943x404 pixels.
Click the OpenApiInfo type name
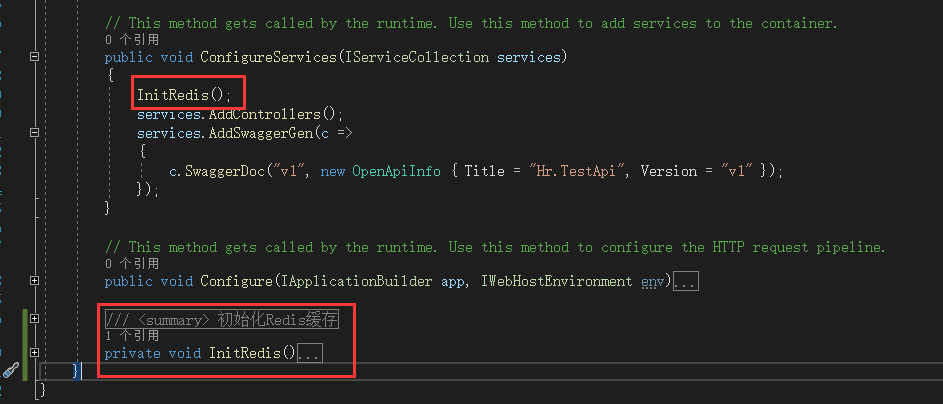395,171
